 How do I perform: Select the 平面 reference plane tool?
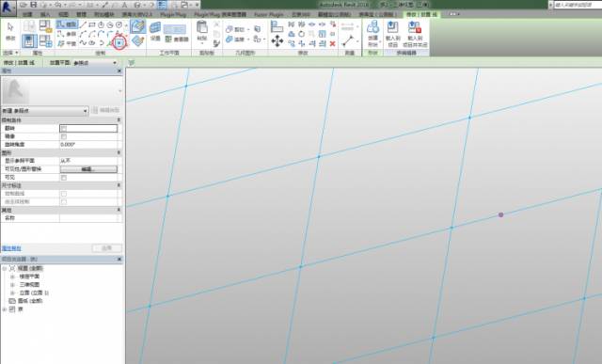click(x=67, y=43)
